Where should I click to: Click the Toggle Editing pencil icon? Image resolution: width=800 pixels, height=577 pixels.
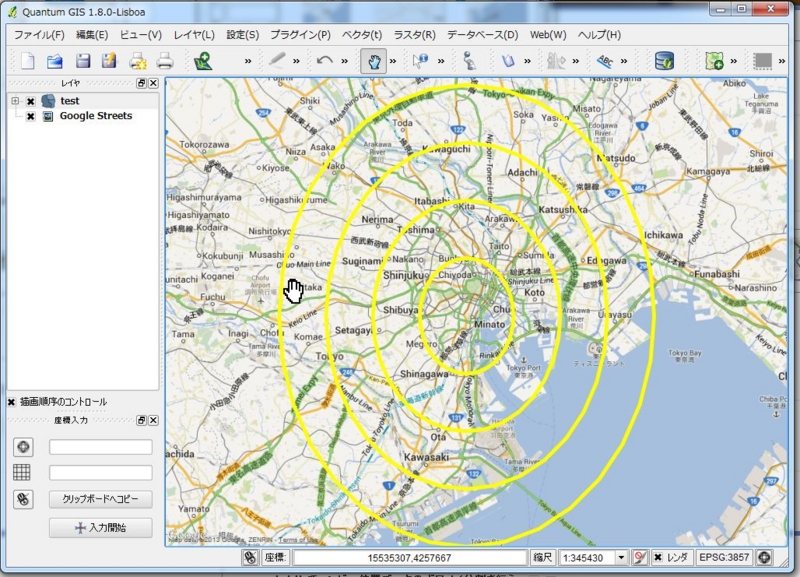277,60
